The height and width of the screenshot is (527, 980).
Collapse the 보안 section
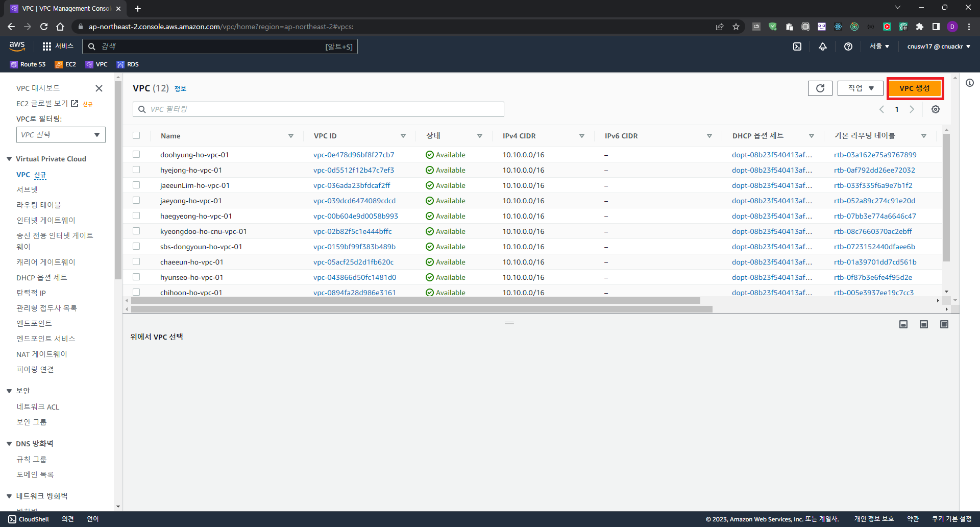(x=9, y=391)
